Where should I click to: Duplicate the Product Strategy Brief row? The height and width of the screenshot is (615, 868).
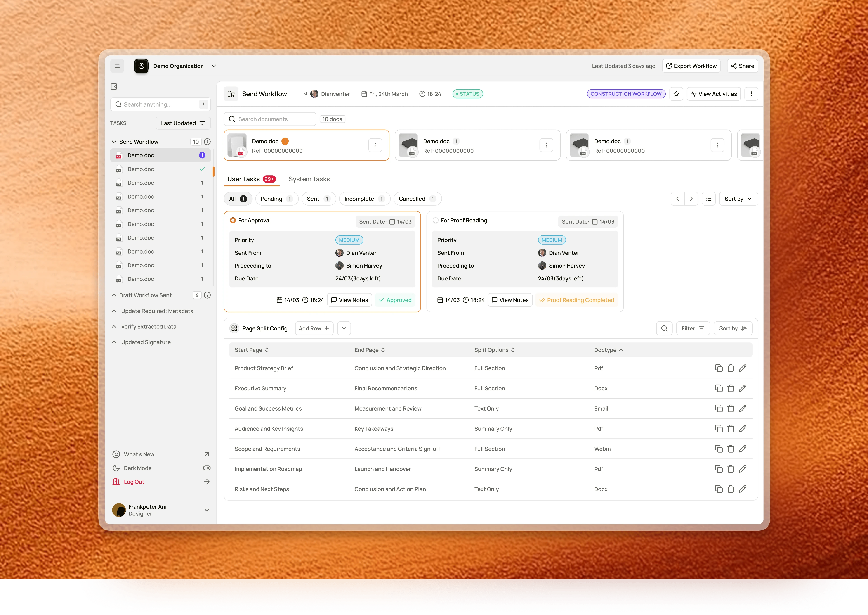719,368
